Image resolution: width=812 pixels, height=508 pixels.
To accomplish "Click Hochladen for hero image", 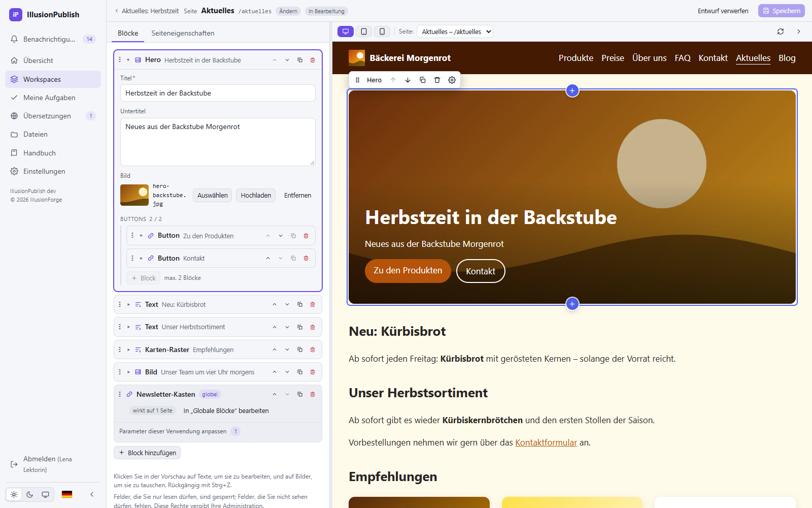I will [256, 196].
